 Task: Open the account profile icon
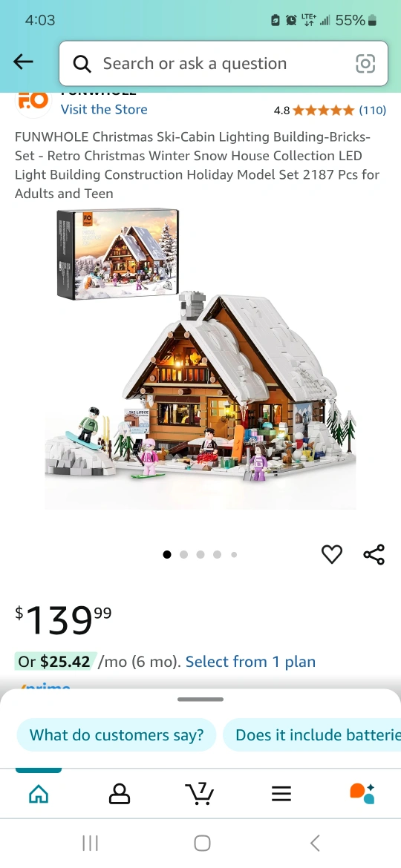click(x=119, y=794)
